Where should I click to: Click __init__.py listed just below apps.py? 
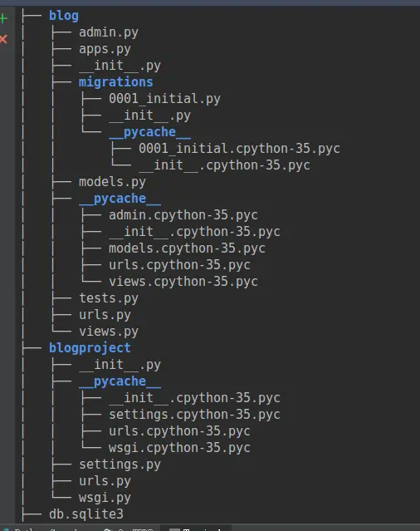120,66
